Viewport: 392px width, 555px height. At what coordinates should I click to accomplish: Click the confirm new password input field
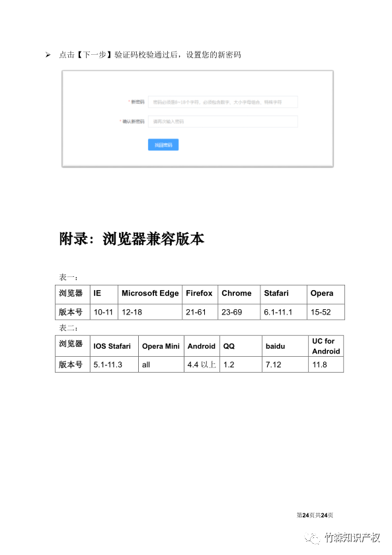pyautogui.click(x=223, y=122)
